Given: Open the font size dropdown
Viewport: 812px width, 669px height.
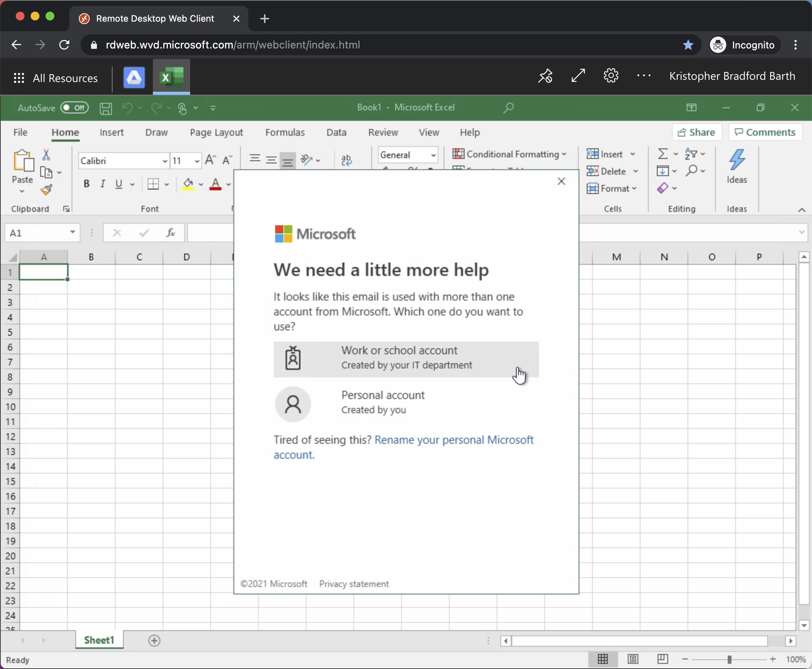Looking at the screenshot, I should (197, 161).
